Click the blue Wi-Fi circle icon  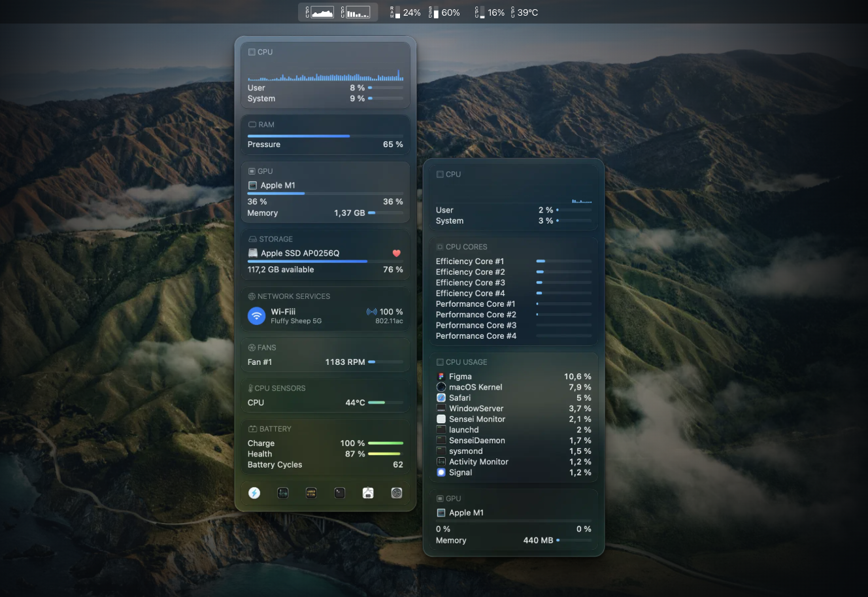click(256, 316)
